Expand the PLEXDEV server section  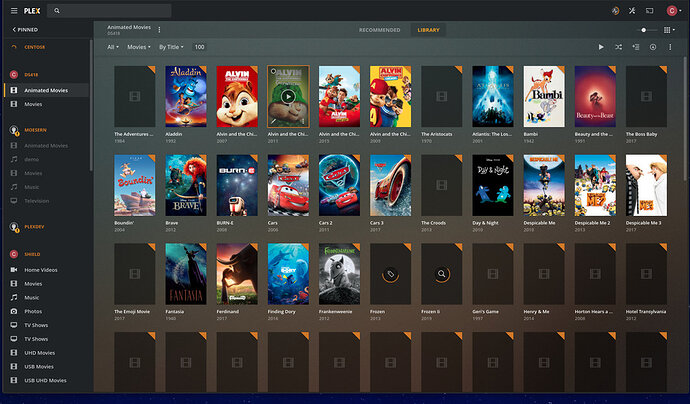click(x=34, y=227)
